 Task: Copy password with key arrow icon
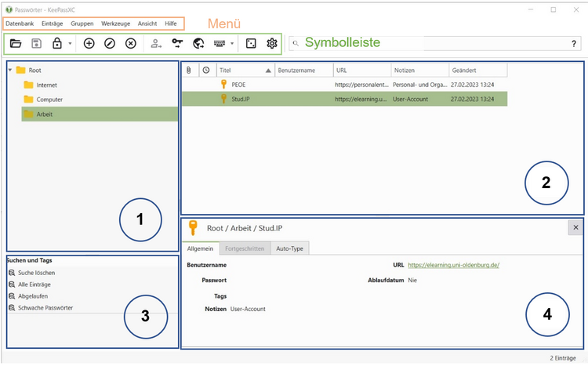177,44
